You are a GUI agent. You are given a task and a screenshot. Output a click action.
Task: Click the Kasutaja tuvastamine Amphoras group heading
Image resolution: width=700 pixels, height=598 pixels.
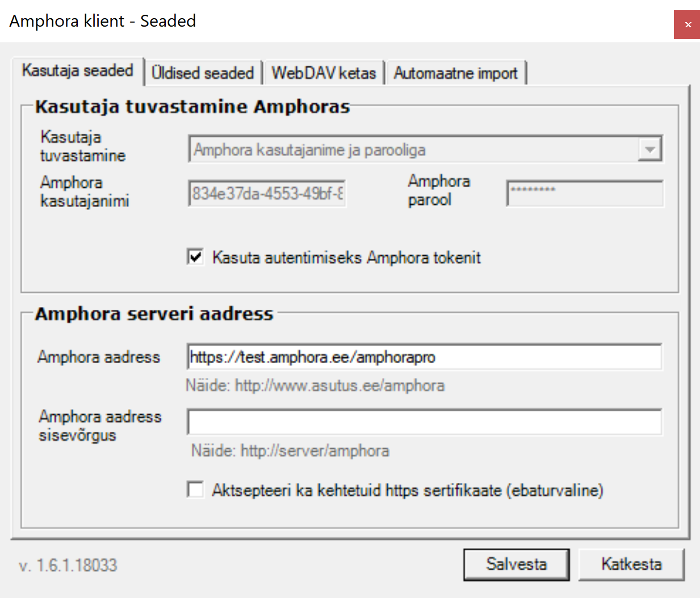(x=192, y=107)
